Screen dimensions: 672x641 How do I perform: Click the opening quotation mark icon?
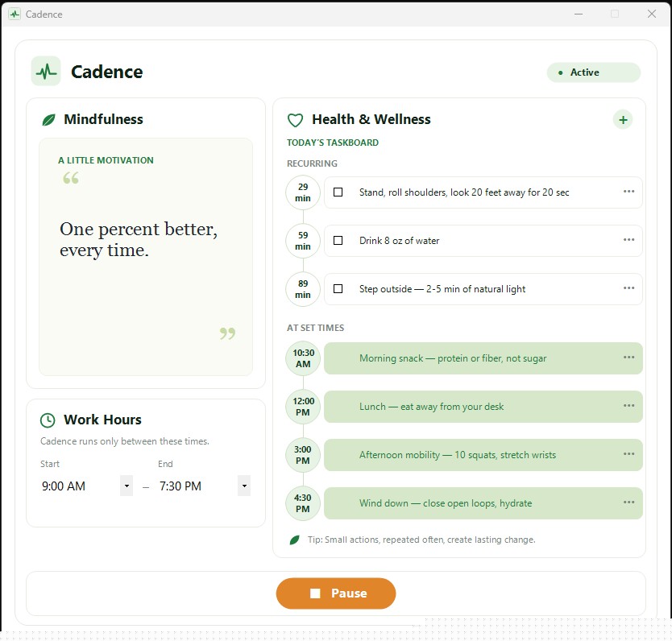click(x=71, y=178)
